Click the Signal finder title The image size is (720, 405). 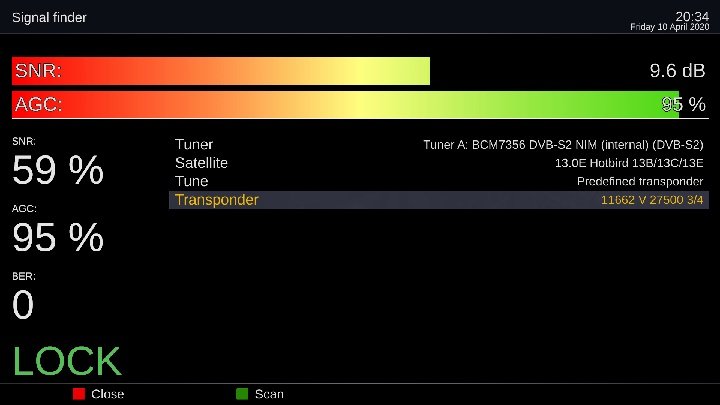(x=49, y=18)
